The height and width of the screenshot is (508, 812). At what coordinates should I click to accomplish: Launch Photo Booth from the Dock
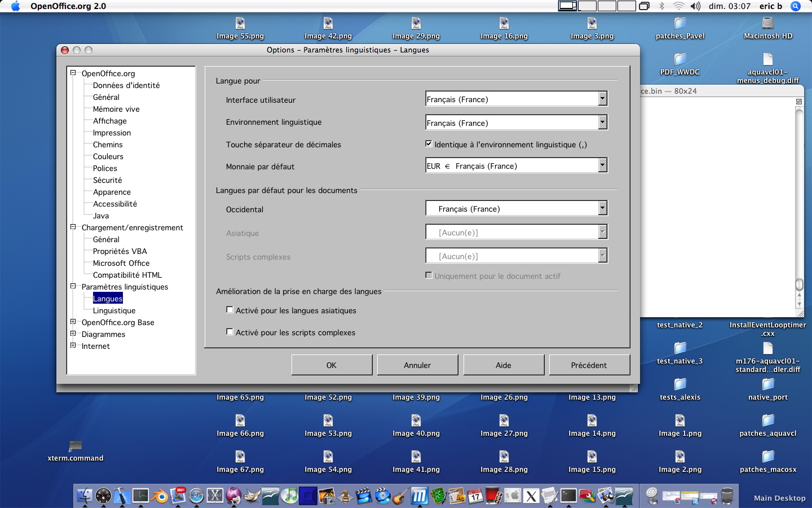click(x=493, y=496)
